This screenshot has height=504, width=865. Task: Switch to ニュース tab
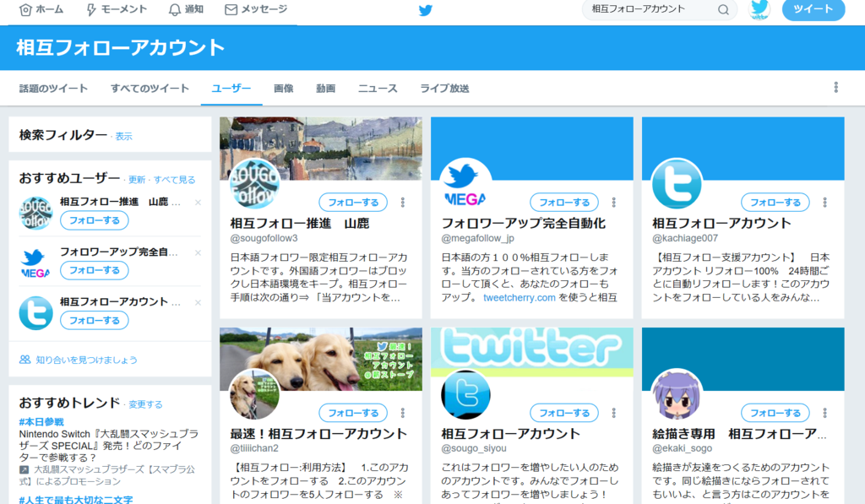tap(378, 89)
